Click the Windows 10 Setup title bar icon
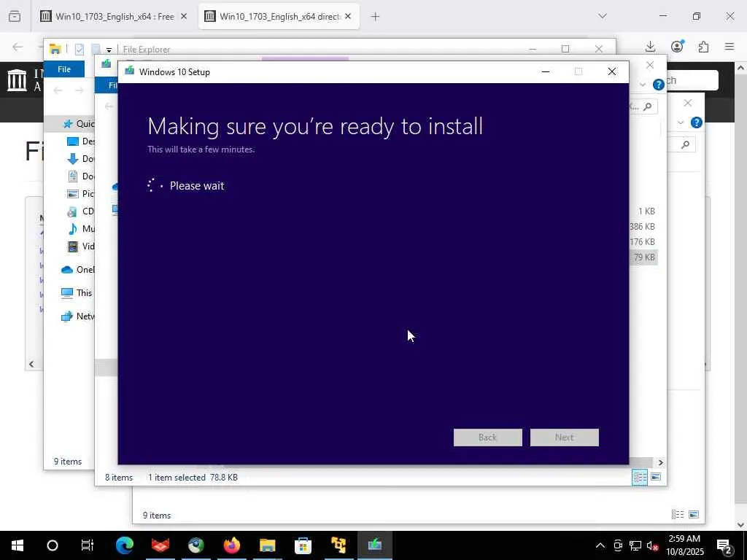Viewport: 747px width, 560px height. click(x=129, y=71)
